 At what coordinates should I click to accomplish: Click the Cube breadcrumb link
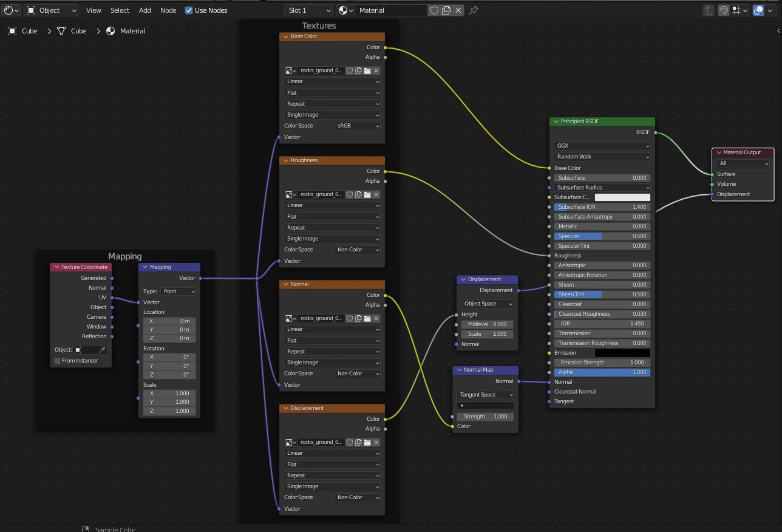coord(29,30)
